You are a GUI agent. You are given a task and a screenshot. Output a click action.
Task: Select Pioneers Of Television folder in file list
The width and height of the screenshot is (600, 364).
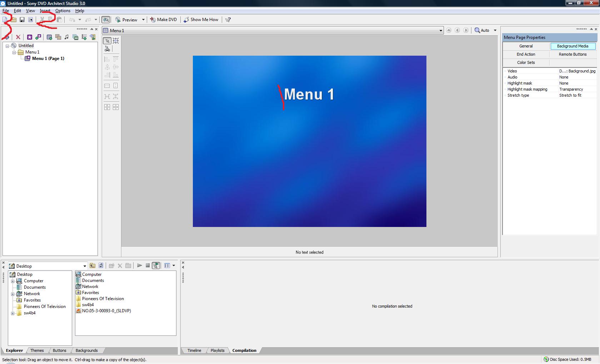[100, 299]
